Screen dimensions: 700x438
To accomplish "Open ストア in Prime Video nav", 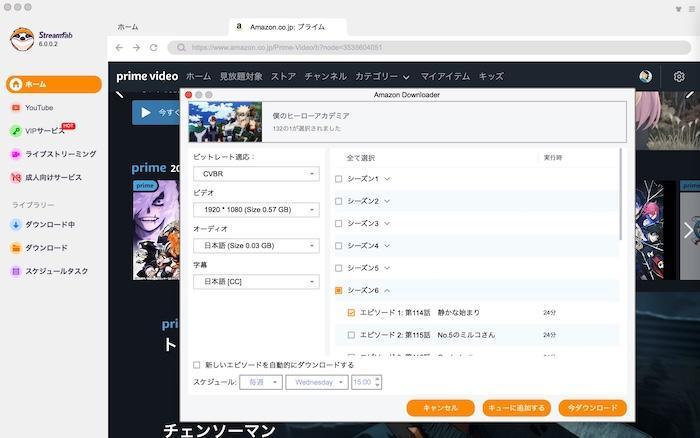I will coord(283,76).
